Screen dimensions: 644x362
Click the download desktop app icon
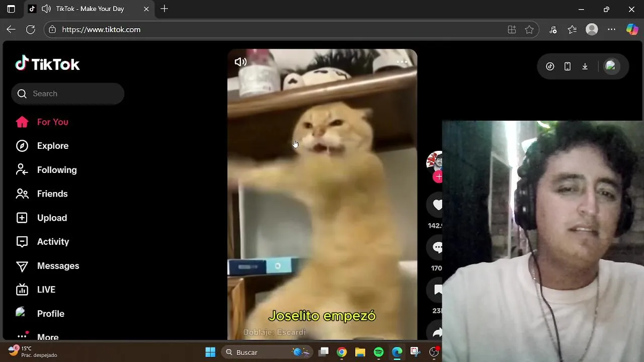(585, 66)
